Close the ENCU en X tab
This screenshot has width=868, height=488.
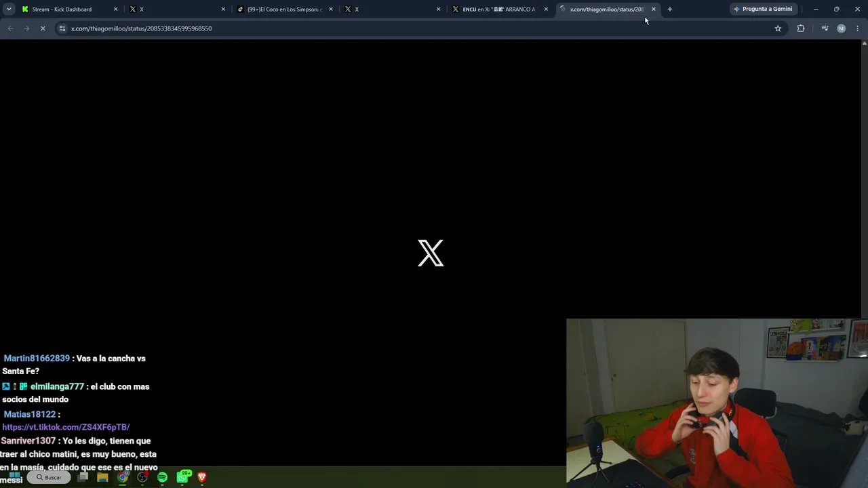click(x=546, y=9)
